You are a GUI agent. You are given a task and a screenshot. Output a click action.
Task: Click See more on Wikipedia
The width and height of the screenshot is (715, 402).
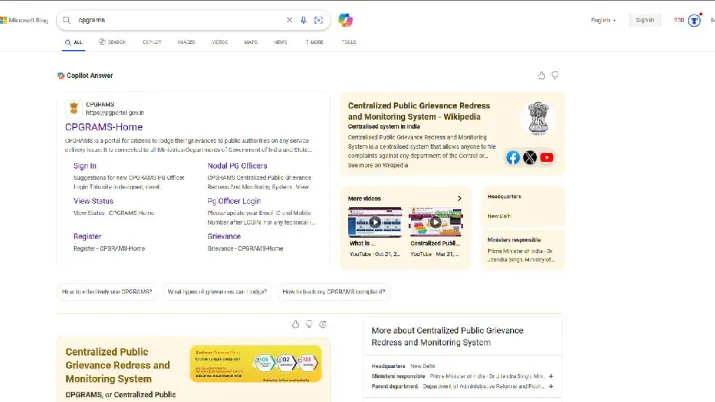(x=378, y=165)
